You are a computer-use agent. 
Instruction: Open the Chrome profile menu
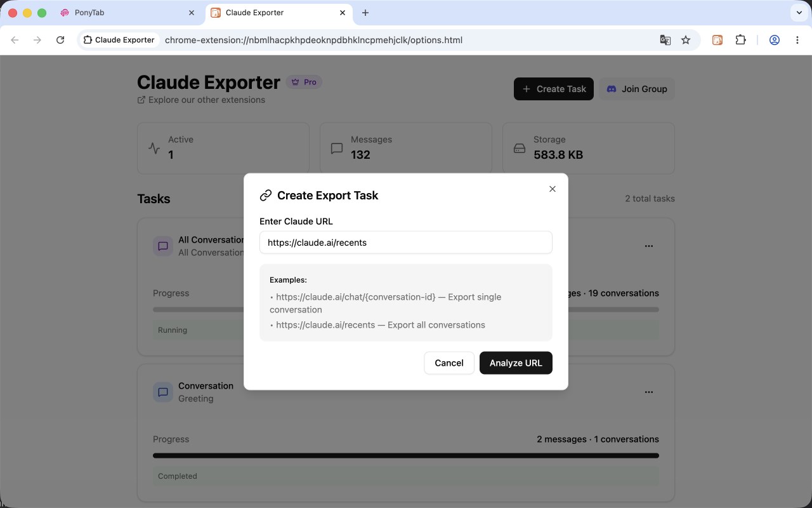(x=775, y=40)
